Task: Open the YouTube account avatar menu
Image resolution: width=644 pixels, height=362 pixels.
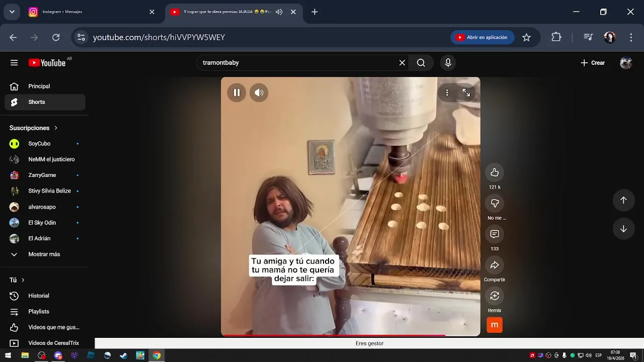Action: (x=626, y=63)
